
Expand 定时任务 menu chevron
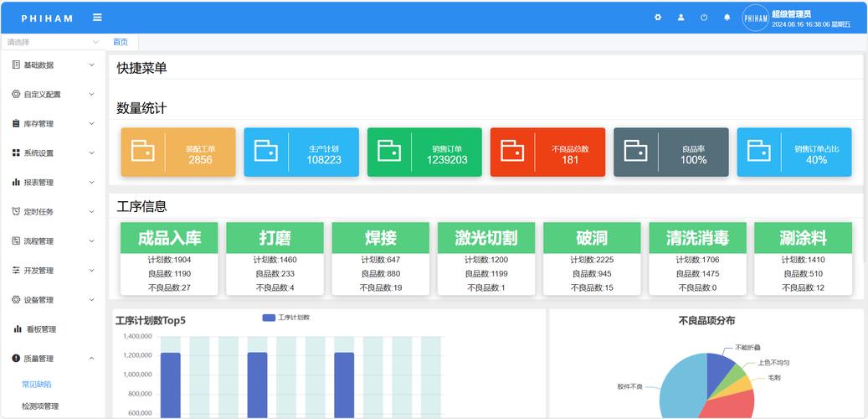(92, 212)
